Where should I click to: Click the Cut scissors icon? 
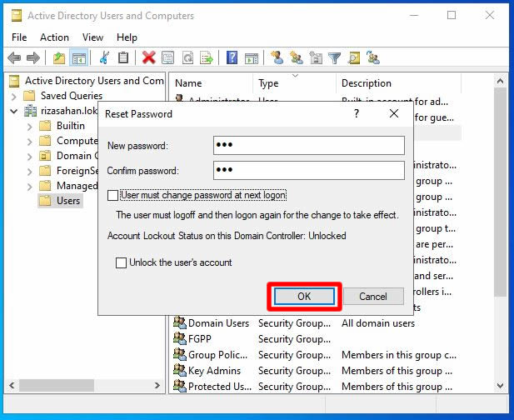(x=104, y=58)
